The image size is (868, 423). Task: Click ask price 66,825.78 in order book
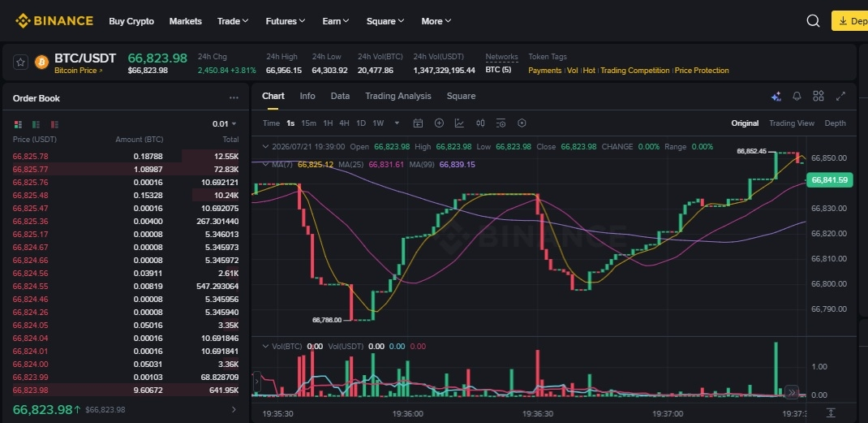point(31,157)
